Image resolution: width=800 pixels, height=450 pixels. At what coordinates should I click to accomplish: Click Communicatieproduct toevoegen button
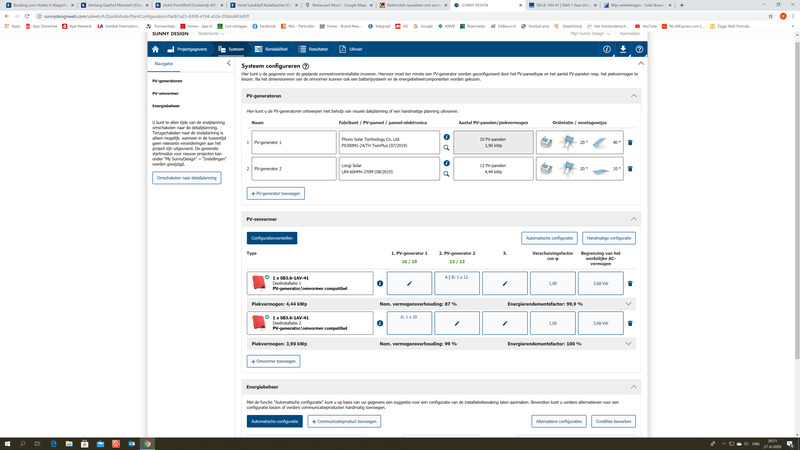coord(344,421)
